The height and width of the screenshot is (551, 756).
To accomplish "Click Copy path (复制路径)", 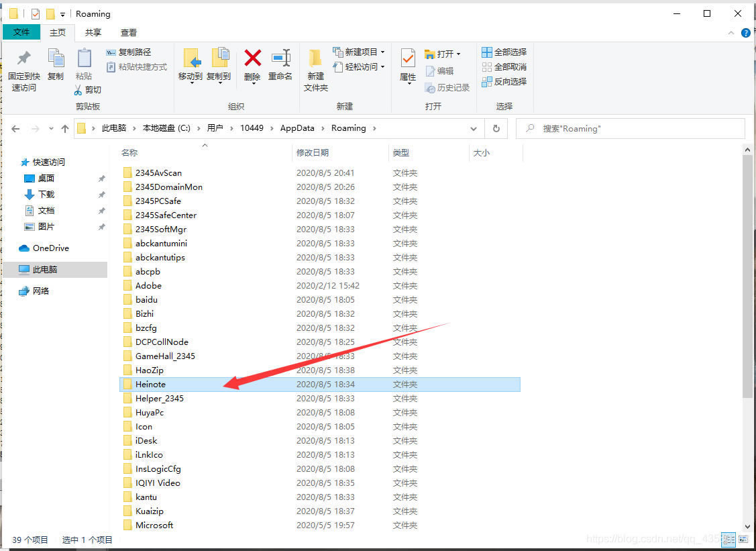I will tap(128, 52).
